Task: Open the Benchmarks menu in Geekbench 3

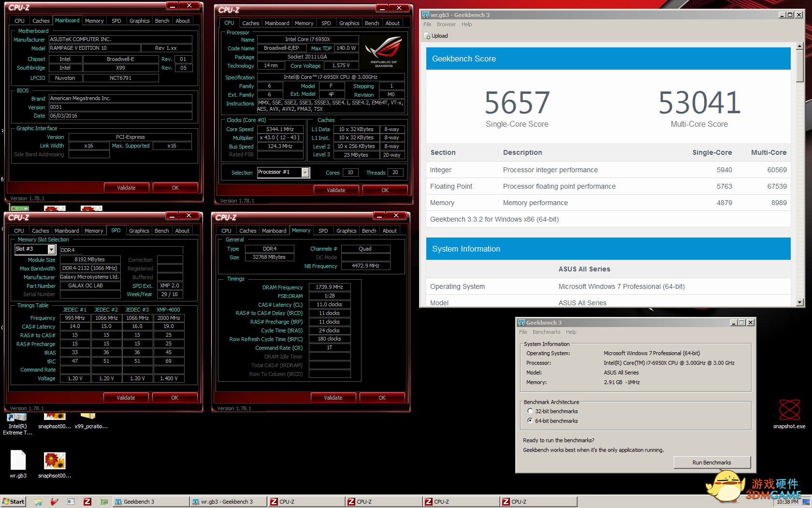Action: [x=546, y=332]
